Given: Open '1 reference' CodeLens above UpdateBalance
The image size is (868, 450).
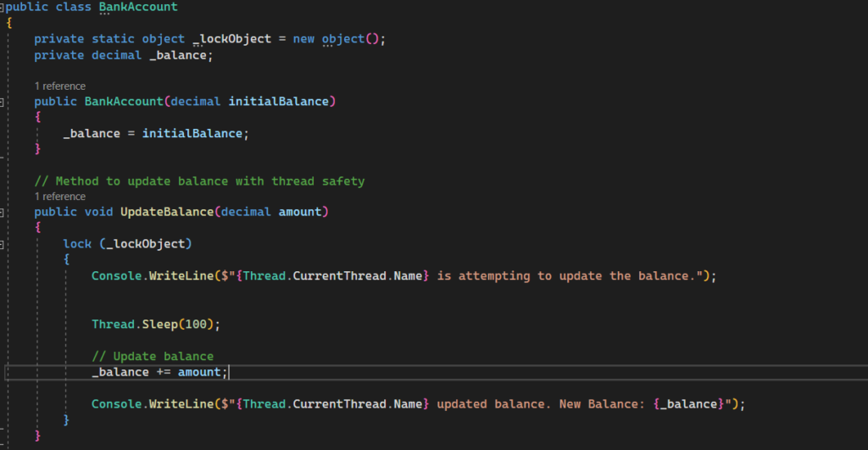Looking at the screenshot, I should (x=59, y=197).
